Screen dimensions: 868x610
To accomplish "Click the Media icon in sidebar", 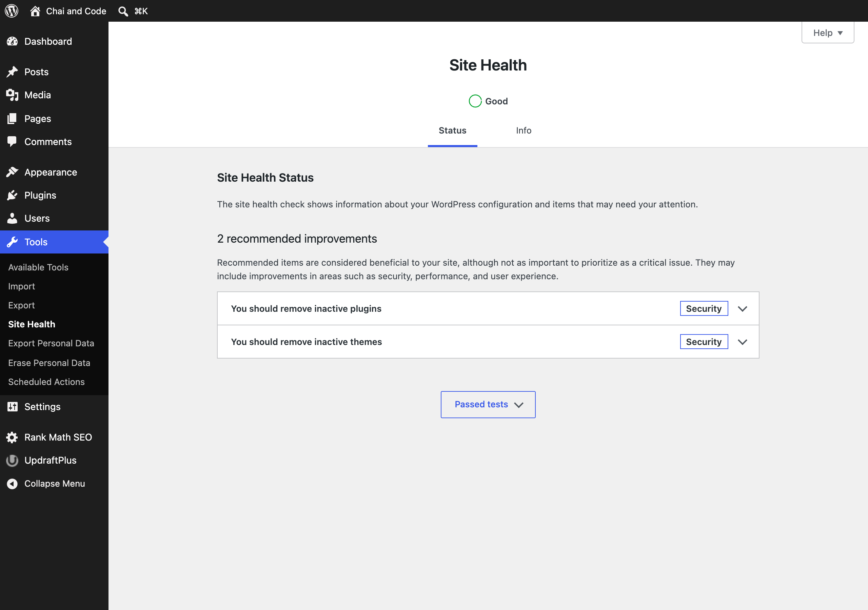I will pyautogui.click(x=12, y=95).
